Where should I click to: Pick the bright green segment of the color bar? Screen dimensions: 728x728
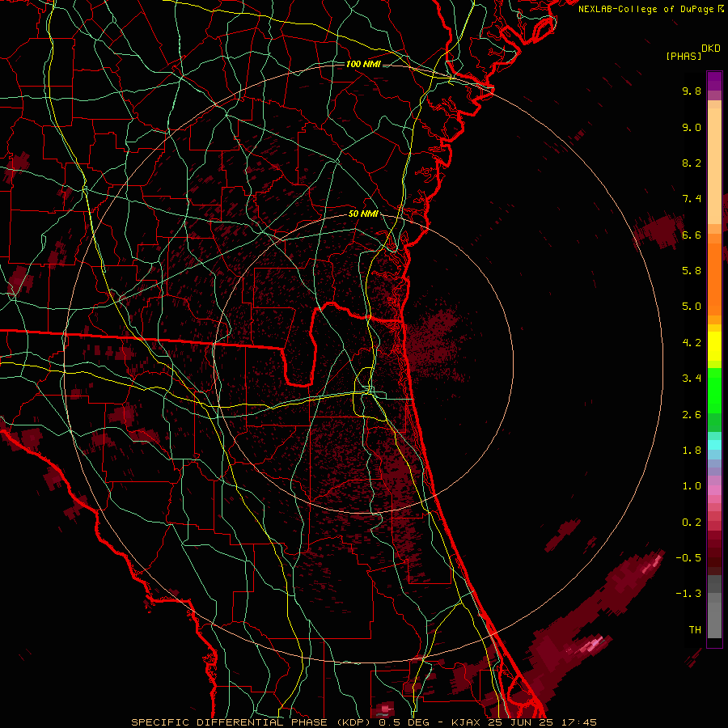[714, 390]
